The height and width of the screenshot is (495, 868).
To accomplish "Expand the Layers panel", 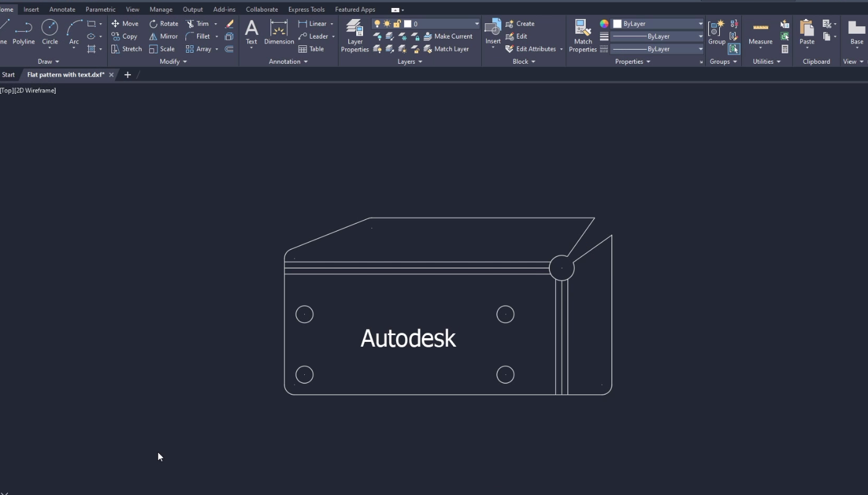I will click(x=410, y=61).
